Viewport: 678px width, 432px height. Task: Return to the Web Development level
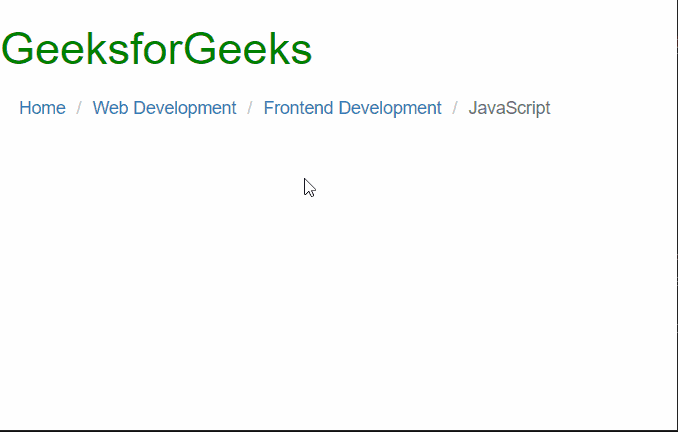coord(164,108)
